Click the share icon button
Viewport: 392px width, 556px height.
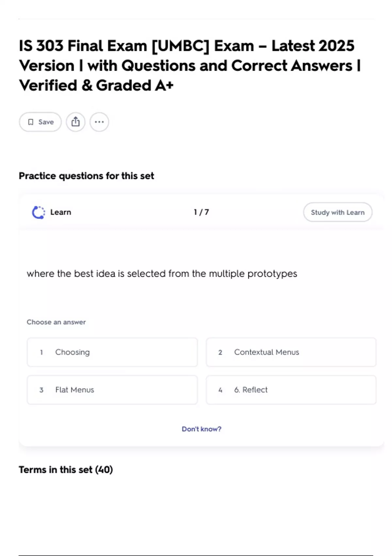click(x=75, y=122)
